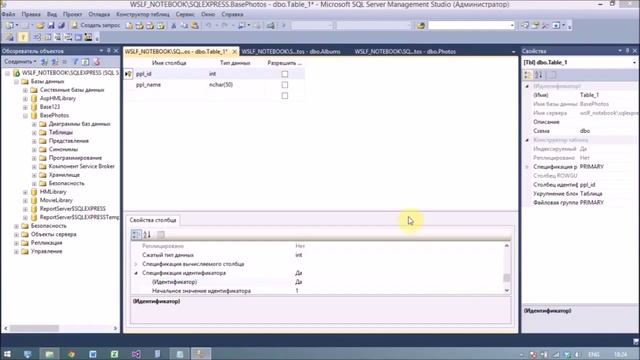Open the [Tbl] dbo.Table_1 object dropdown
This screenshot has height=360, width=640.
(x=634, y=62)
